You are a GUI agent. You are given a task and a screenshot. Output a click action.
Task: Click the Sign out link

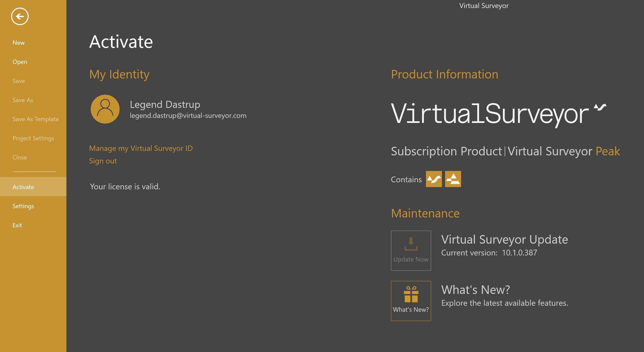103,161
